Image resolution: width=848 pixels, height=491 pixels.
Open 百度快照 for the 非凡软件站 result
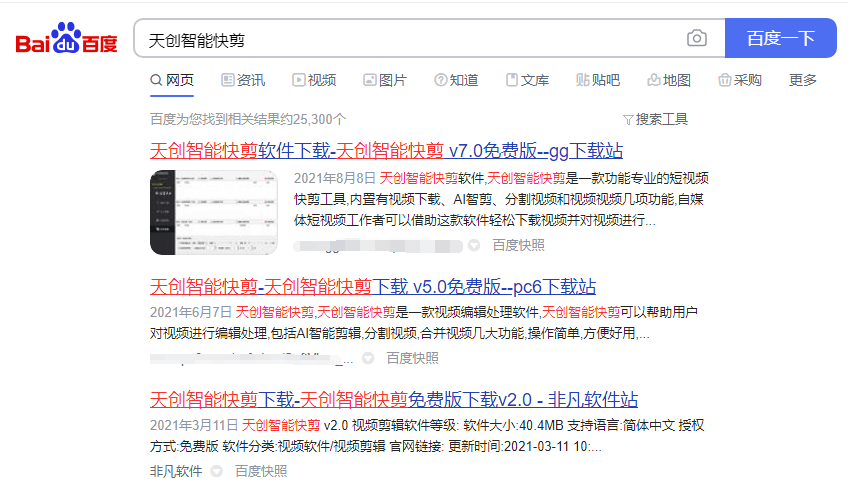coord(261,472)
